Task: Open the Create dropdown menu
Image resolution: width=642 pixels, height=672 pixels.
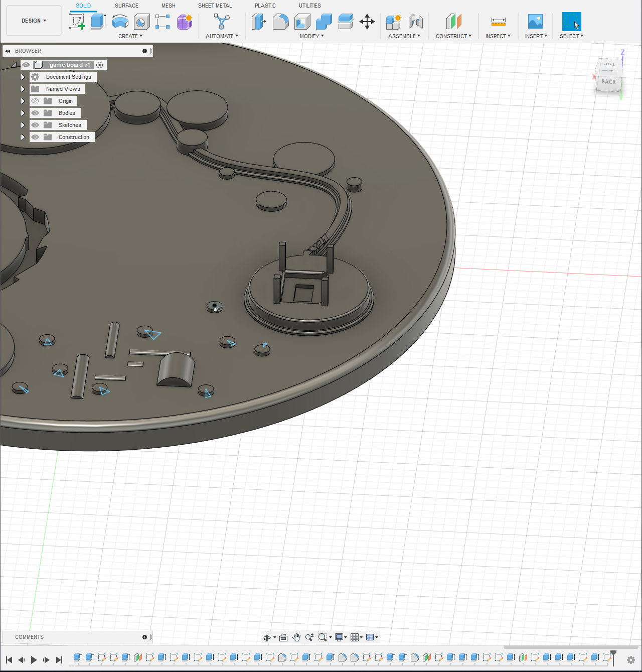Action: tap(130, 36)
